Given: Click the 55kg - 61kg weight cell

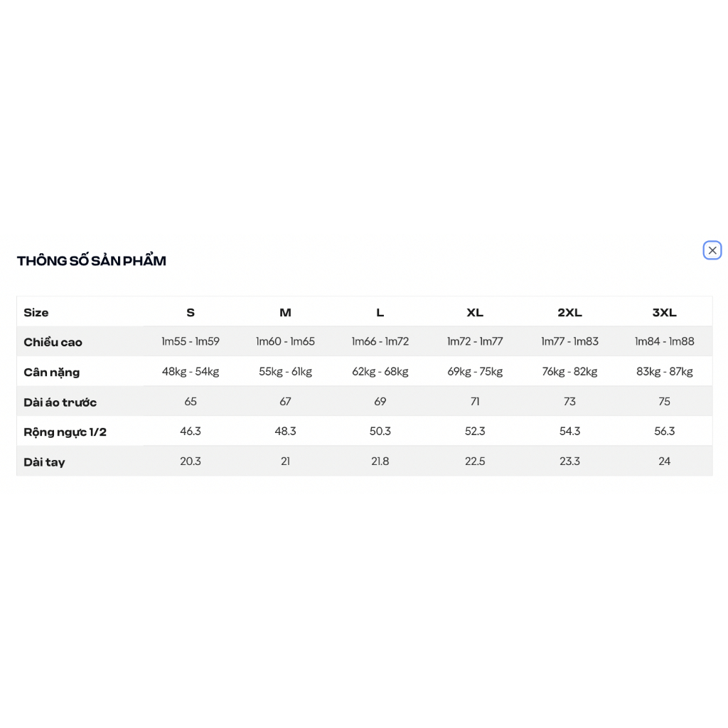Looking at the screenshot, I should [285, 371].
